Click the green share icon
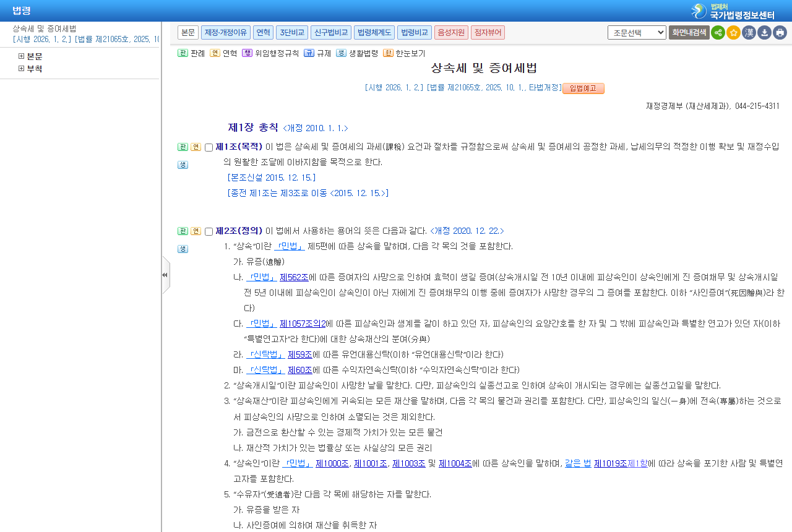Screen dimensions: 792x532 click(718, 33)
